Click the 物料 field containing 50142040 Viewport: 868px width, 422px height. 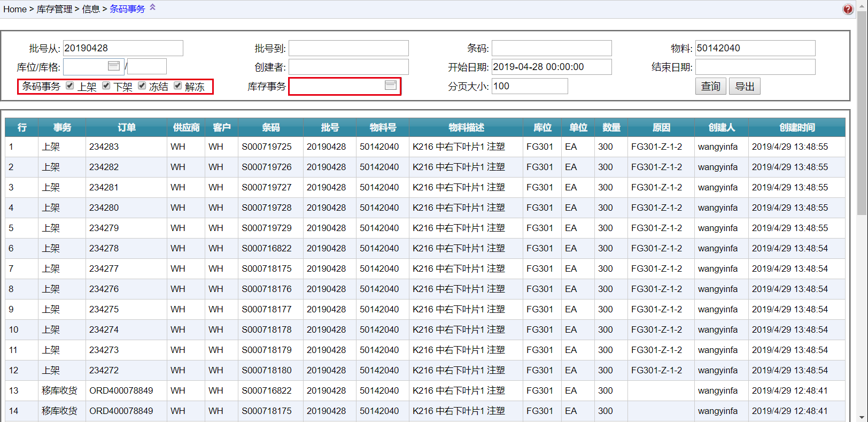[x=755, y=48]
